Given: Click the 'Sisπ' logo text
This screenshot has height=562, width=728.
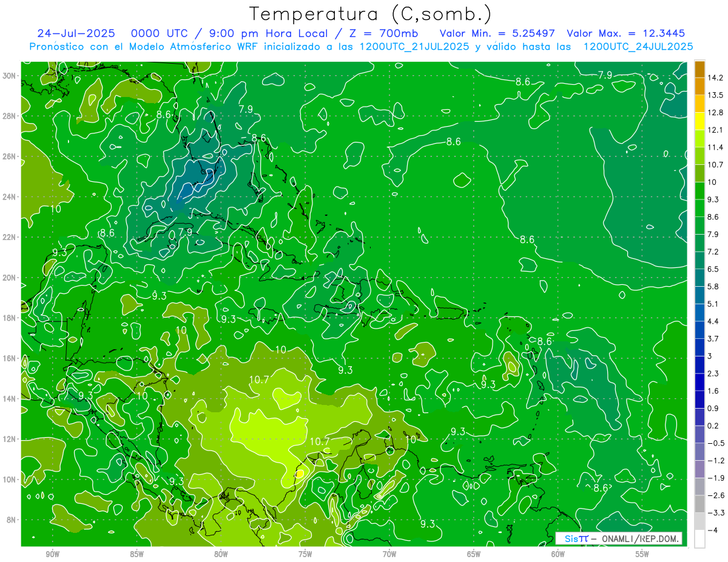Looking at the screenshot, I should tap(576, 539).
